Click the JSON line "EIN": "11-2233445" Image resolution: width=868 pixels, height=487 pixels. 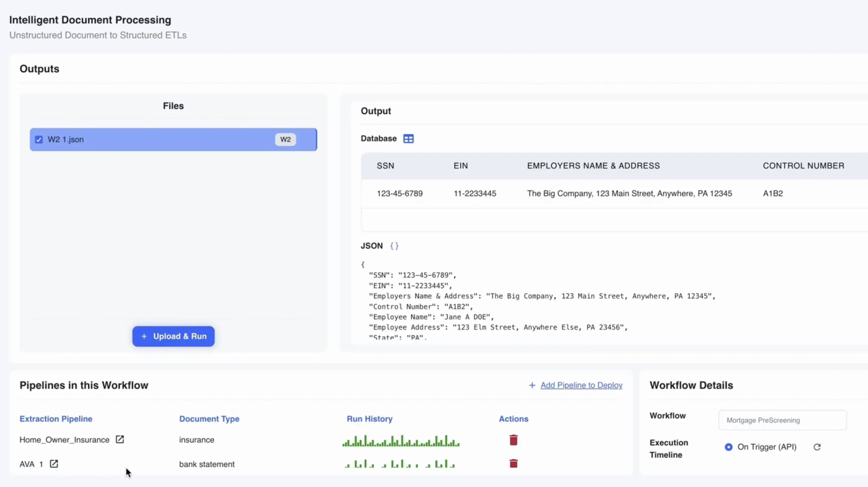[x=410, y=286]
